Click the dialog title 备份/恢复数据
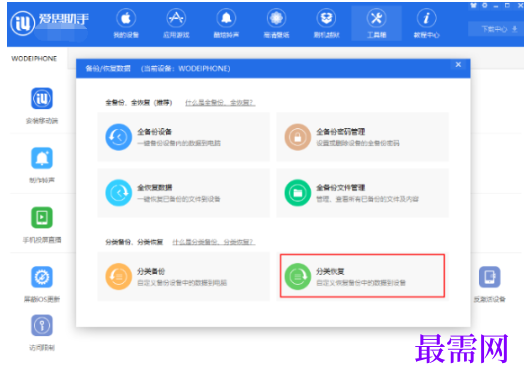 108,69
